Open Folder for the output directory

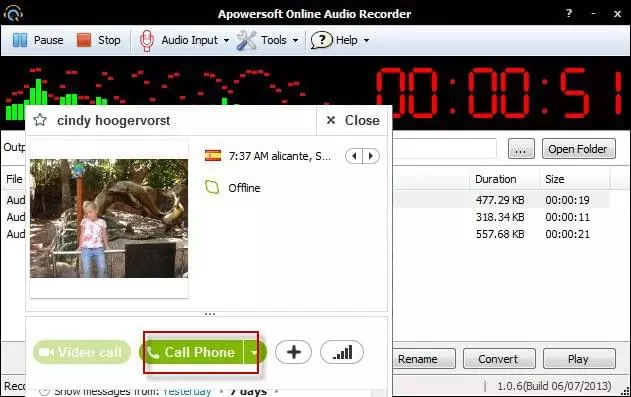(x=578, y=149)
